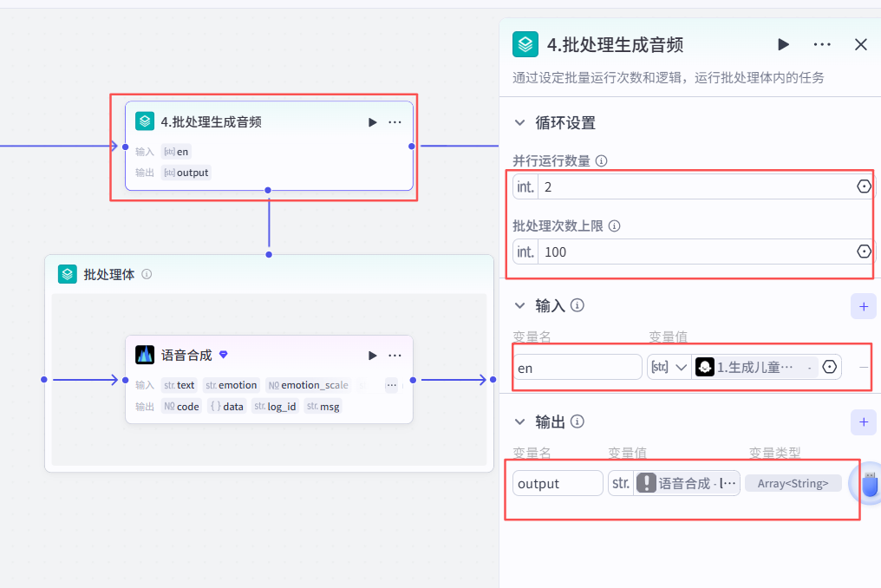This screenshot has height=588, width=881.
Task: Run the 4.批处理生成音频 node from panel header
Action: (783, 44)
